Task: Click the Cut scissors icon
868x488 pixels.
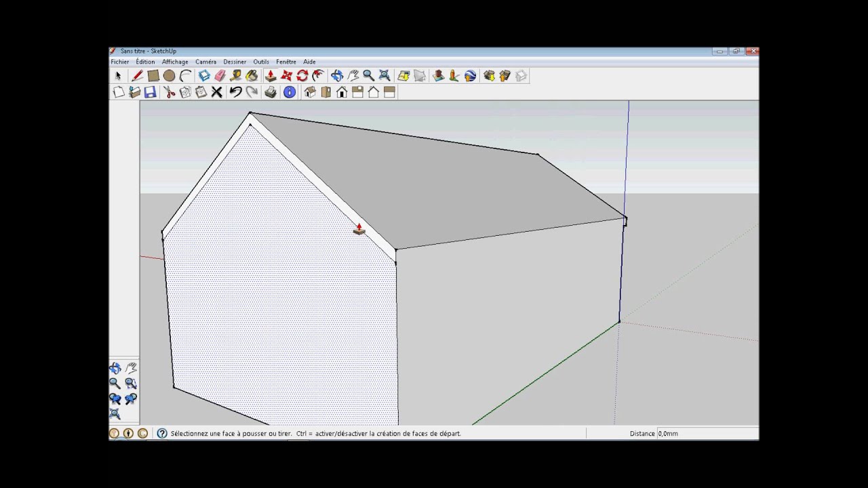Action: pos(170,92)
